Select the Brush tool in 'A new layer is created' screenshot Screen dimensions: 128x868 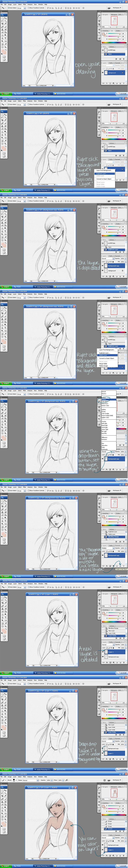5,606
